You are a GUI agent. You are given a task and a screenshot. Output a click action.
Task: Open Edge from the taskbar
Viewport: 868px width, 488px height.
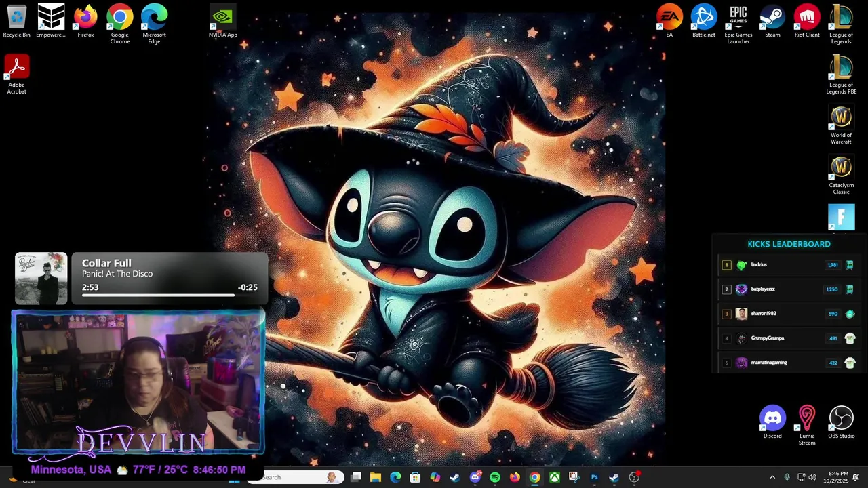(395, 477)
